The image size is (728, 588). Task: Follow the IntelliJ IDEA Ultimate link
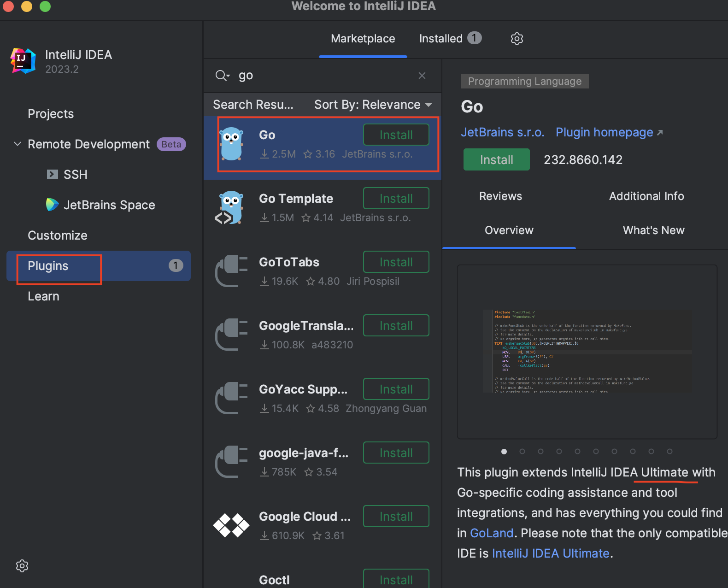click(551, 553)
